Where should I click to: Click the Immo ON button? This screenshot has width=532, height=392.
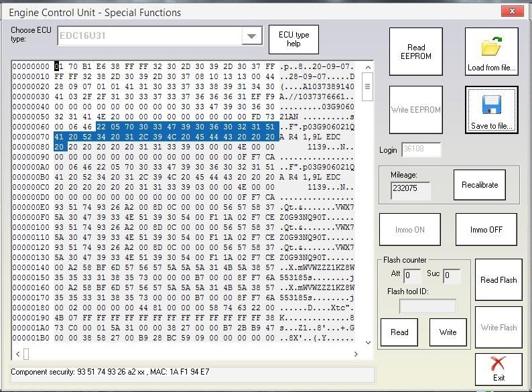[x=409, y=230]
